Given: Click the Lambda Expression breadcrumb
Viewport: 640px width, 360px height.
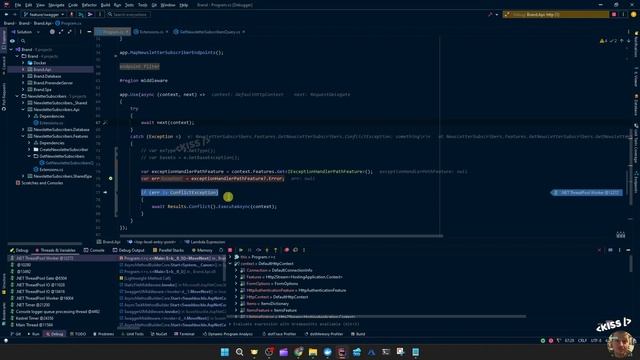Looking at the screenshot, I should (x=204, y=242).
